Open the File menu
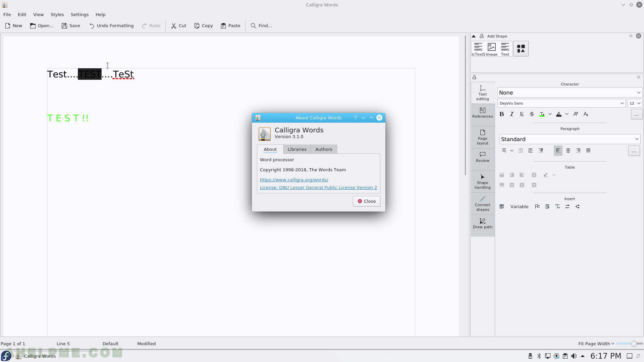 pyautogui.click(x=7, y=14)
